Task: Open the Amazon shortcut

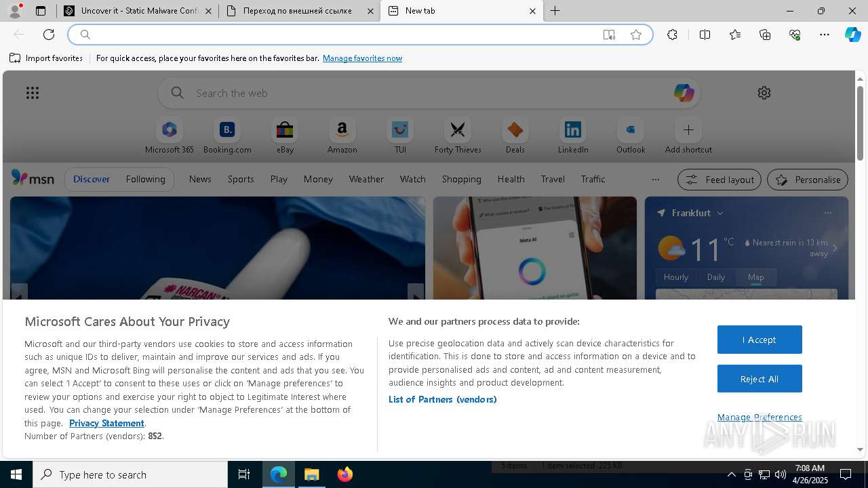Action: [342, 136]
